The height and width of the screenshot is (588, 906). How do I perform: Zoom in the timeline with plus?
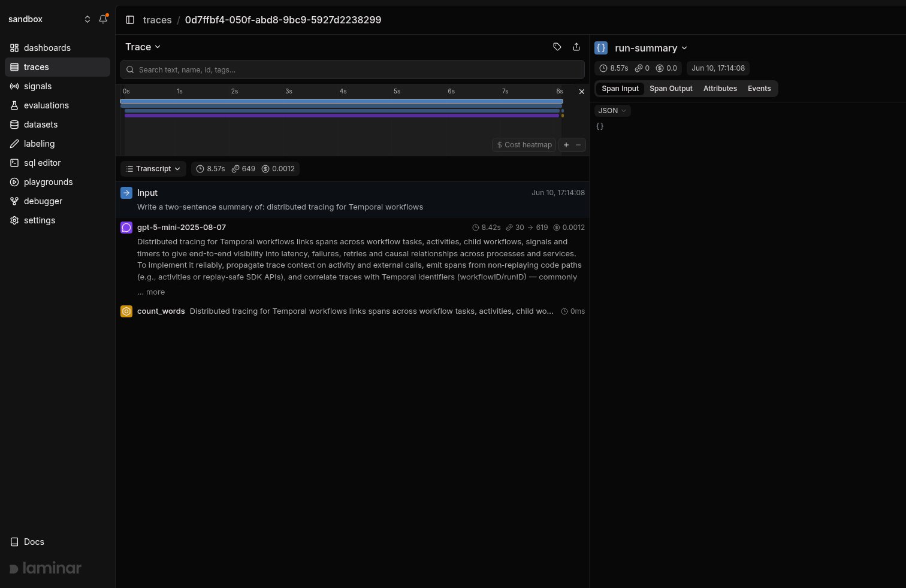[x=566, y=145]
